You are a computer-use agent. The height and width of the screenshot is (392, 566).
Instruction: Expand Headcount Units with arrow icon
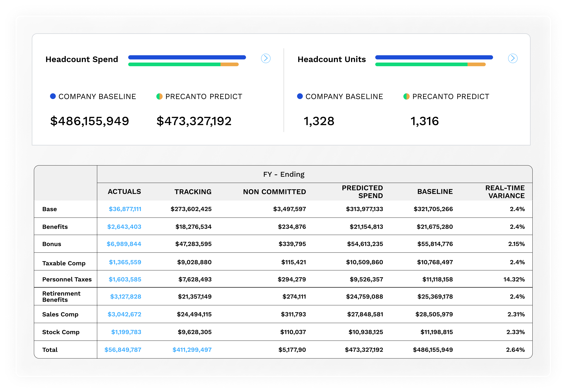point(512,58)
